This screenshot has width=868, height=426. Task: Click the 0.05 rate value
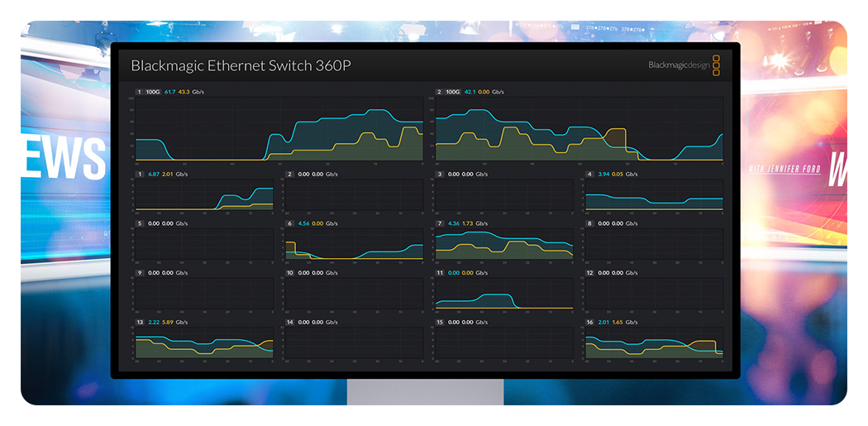click(618, 174)
